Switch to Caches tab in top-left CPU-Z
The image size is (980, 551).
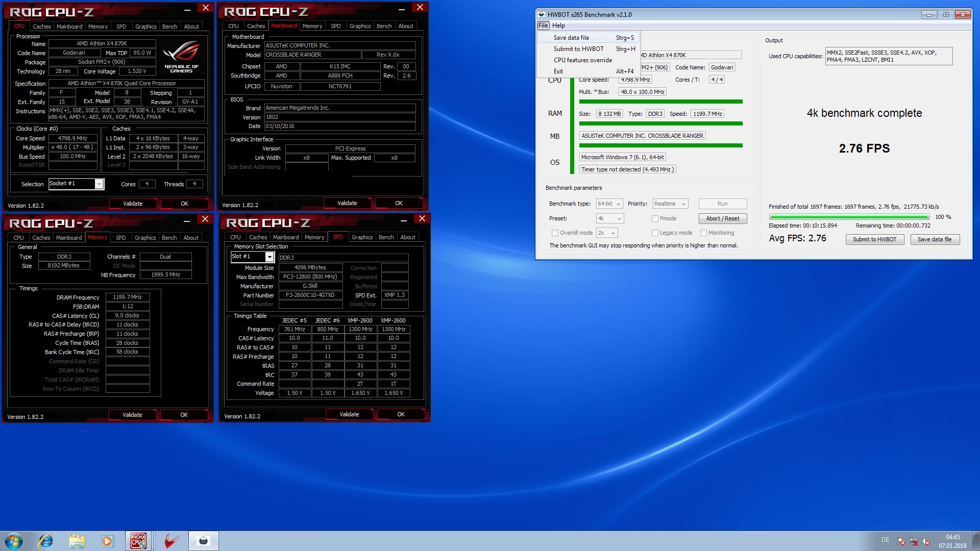tap(41, 27)
